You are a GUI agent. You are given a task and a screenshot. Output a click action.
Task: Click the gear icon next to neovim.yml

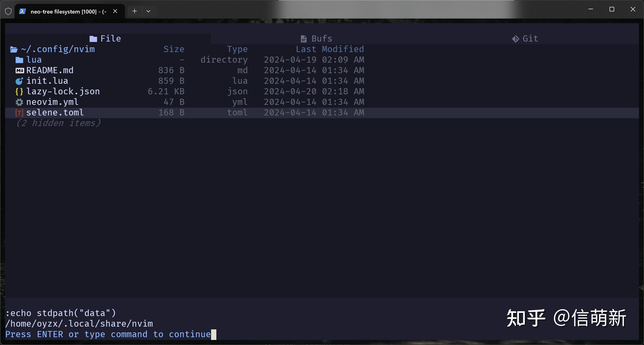click(x=20, y=102)
